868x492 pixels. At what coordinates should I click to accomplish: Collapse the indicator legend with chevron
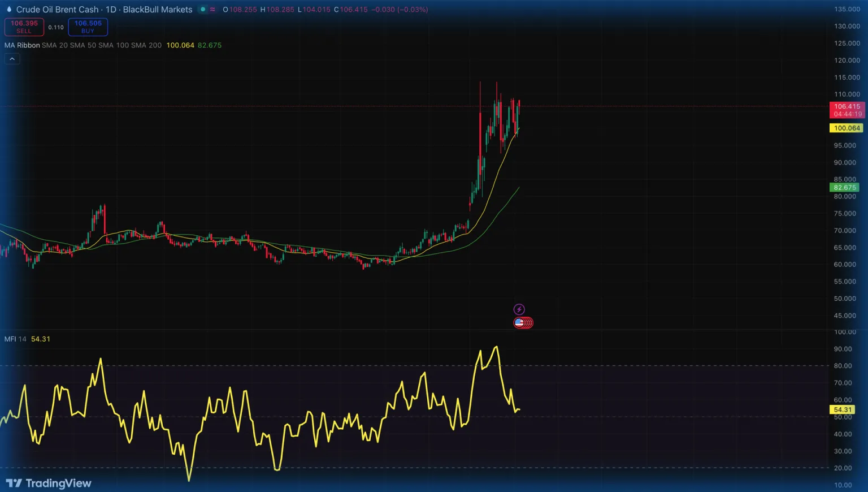[x=12, y=59]
